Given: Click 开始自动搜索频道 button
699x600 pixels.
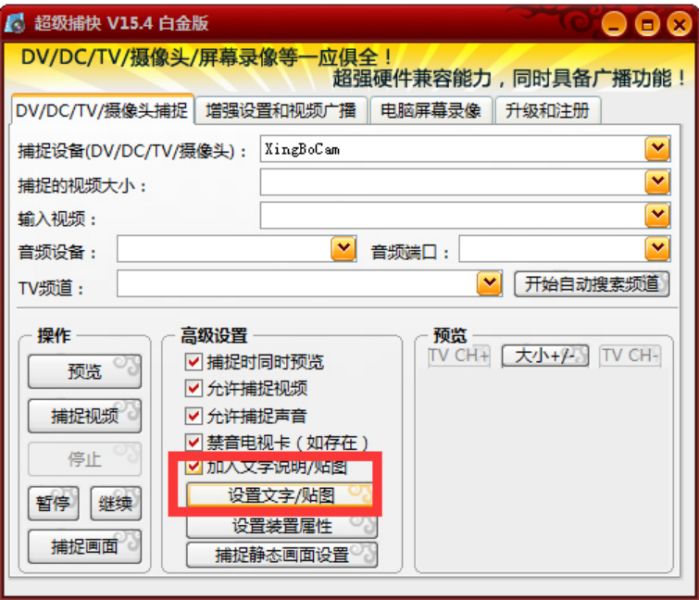Looking at the screenshot, I should 592,284.
